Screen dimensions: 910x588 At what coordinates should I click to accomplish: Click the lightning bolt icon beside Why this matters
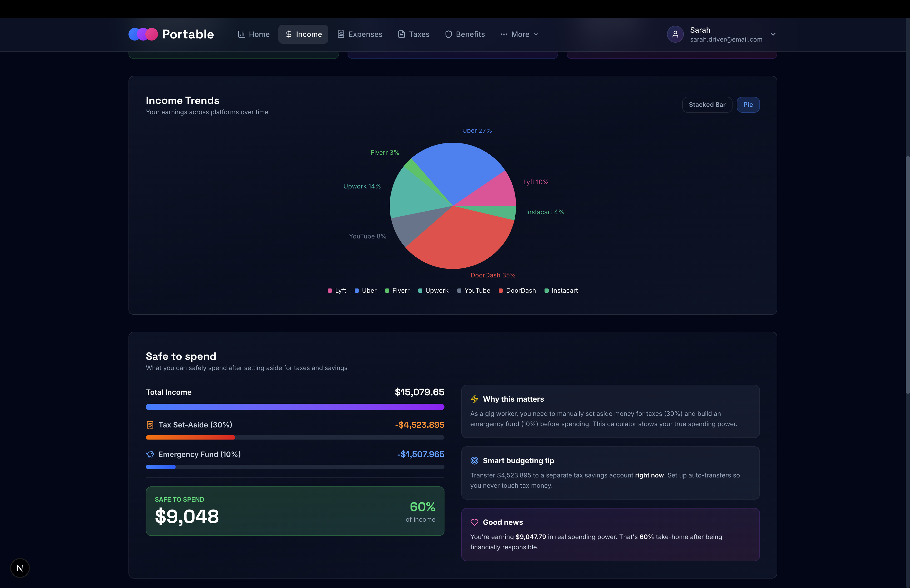(474, 399)
